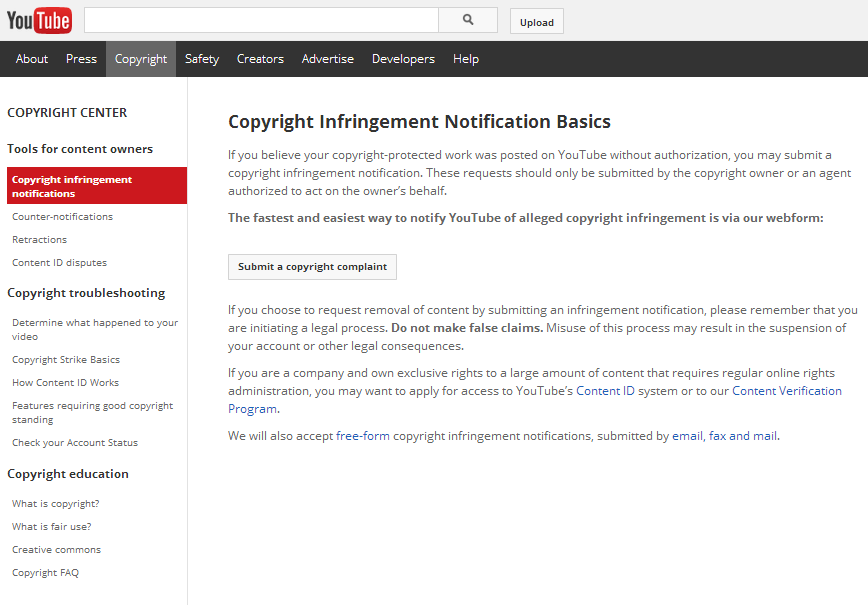Open What is fair use? link
The width and height of the screenshot is (868, 607).
[x=52, y=527]
